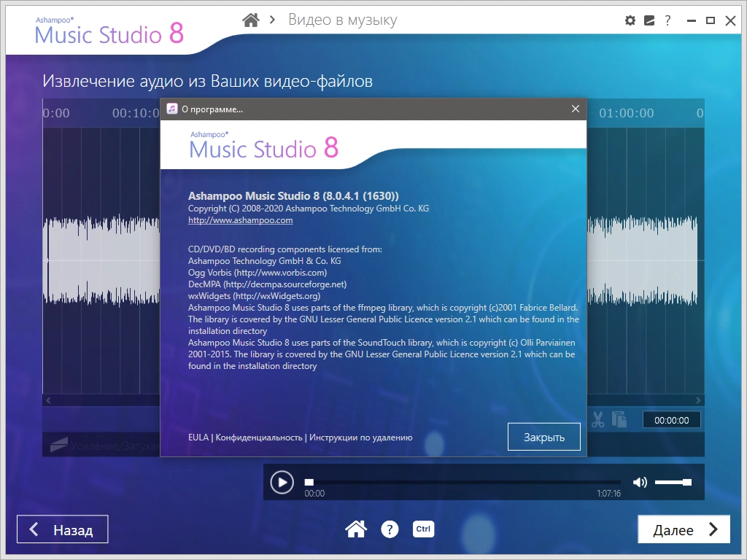747x560 pixels.
Task: Minimize the main window
Action: [x=692, y=20]
